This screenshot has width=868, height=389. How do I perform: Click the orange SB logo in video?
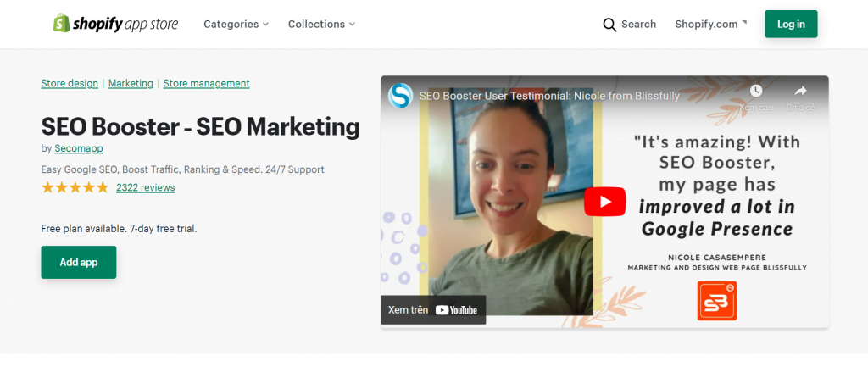pyautogui.click(x=717, y=301)
